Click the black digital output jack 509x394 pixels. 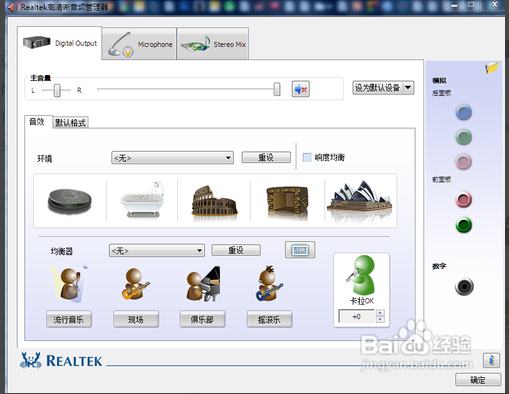pos(464,286)
